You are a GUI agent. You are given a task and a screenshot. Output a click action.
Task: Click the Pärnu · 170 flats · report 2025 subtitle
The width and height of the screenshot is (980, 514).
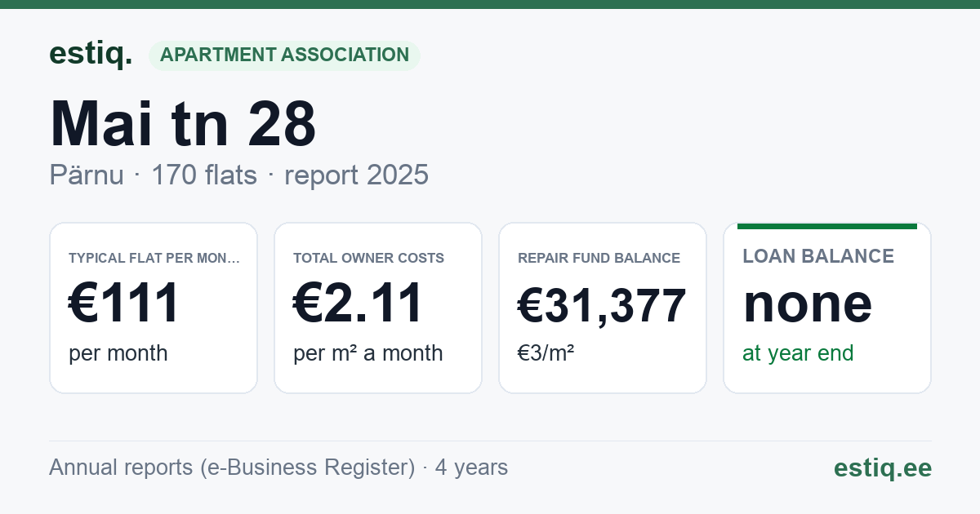click(238, 175)
